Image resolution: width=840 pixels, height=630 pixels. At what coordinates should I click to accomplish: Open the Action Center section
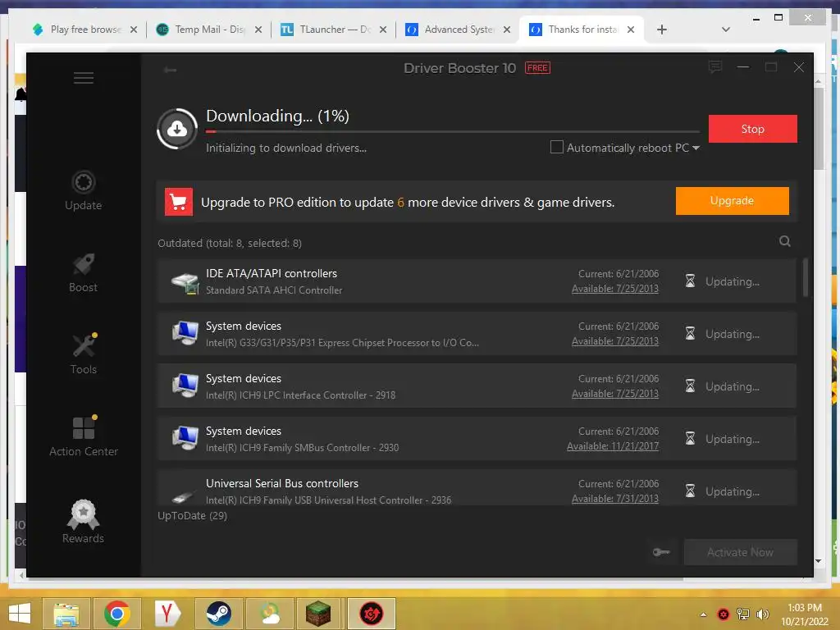[83, 436]
